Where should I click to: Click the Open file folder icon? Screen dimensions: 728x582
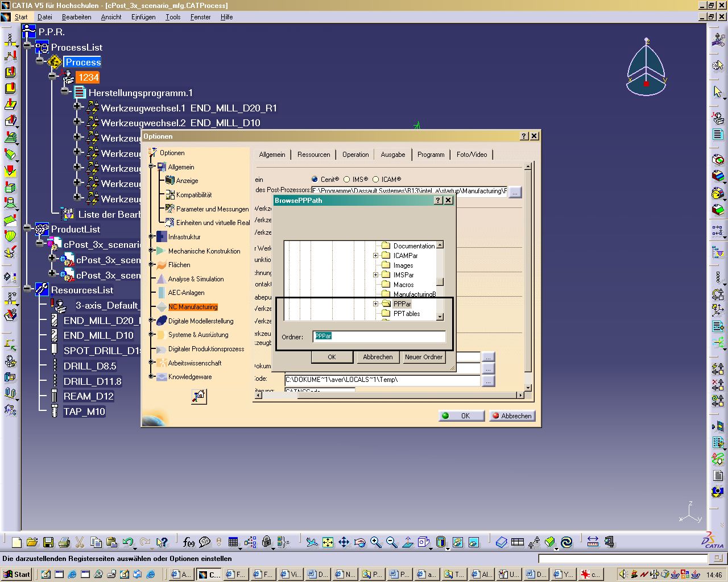[x=32, y=542]
